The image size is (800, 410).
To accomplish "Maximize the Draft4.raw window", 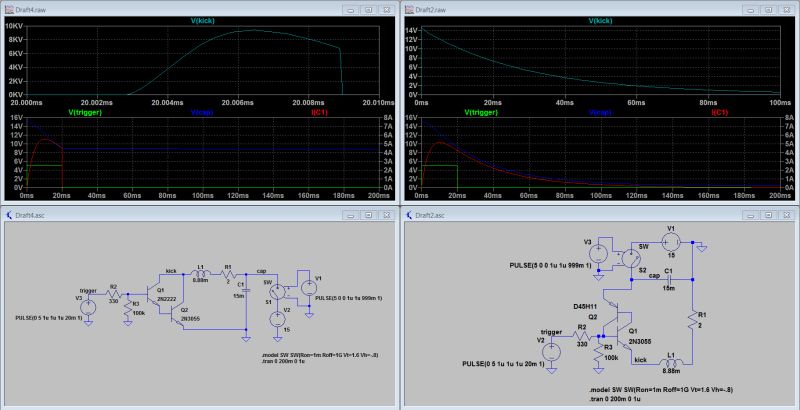I will (368, 9).
